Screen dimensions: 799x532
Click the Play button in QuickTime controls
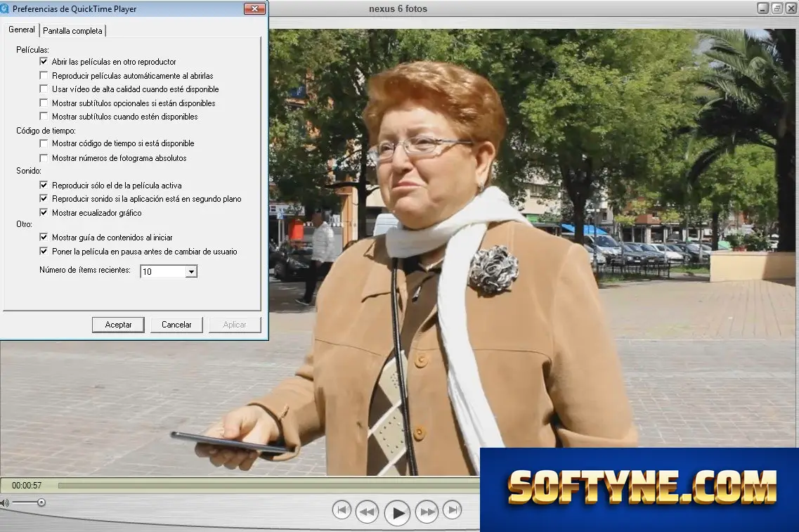coord(398,512)
